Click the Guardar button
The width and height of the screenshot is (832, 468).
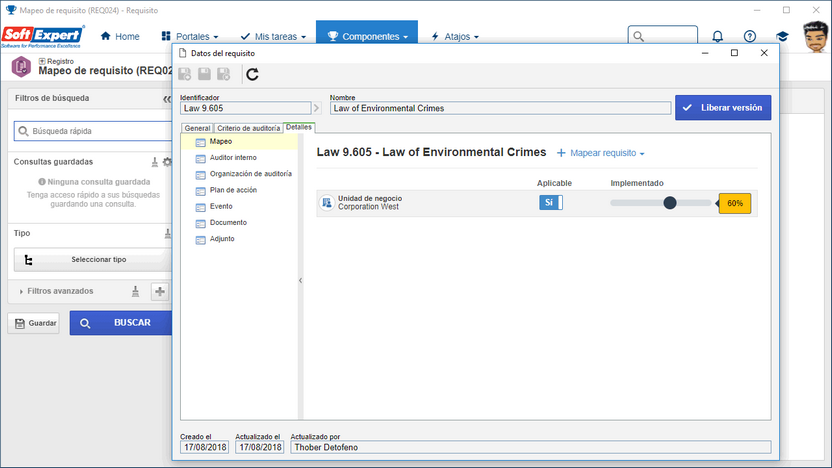[34, 323]
